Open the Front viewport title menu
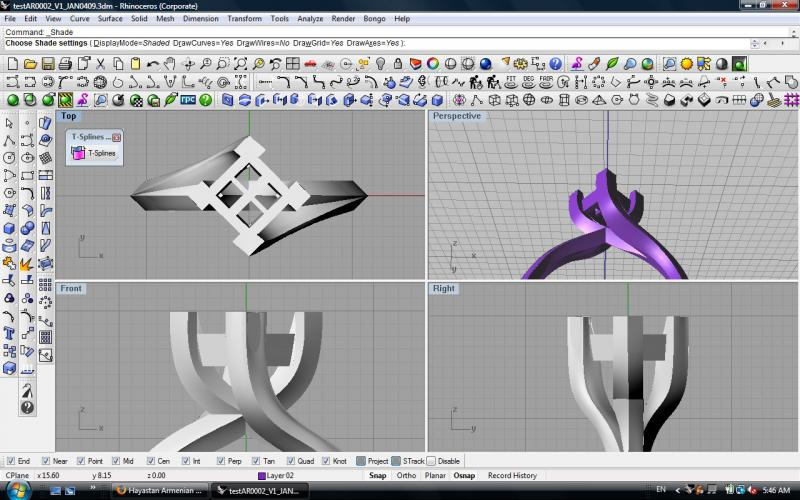 tap(71, 288)
